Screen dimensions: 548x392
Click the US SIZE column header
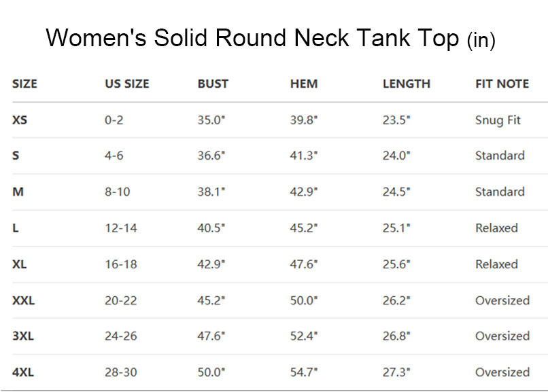click(x=126, y=84)
